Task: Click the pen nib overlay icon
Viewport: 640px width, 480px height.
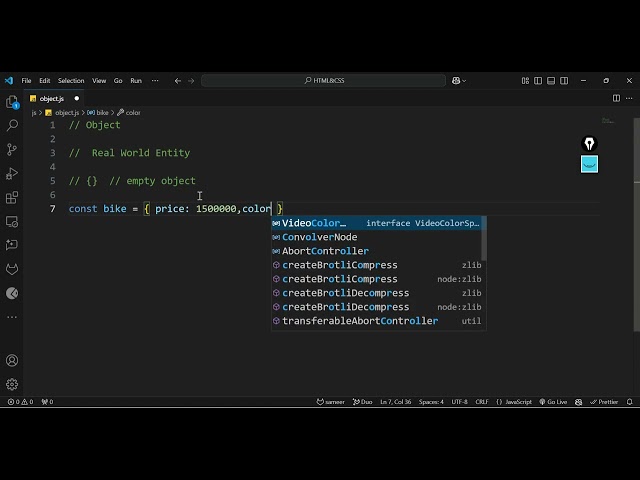Action: (589, 144)
